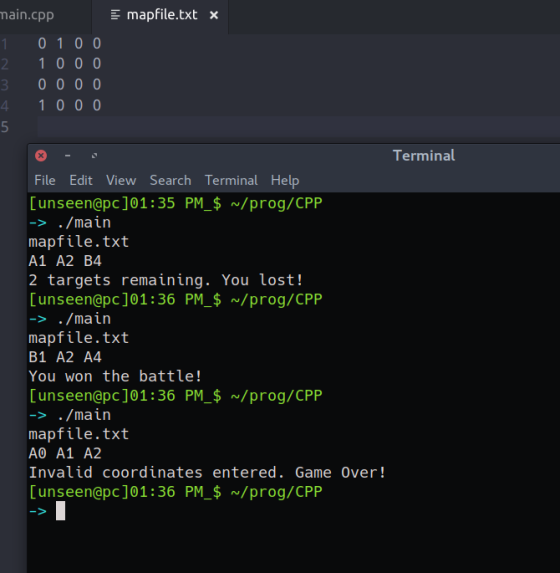Image resolution: width=560 pixels, height=573 pixels.
Task: Close the Terminal window with red button
Action: (x=41, y=156)
